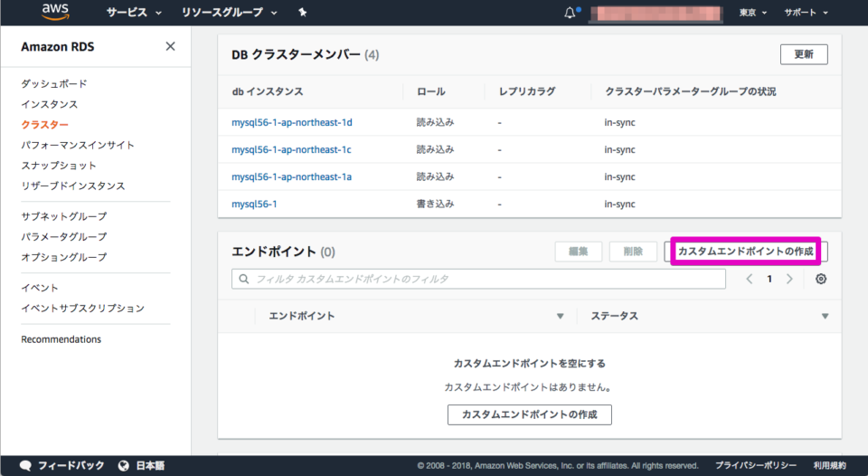This screenshot has height=476, width=868.
Task: Click in-sync status of mysql56-1-ap-northeast-1d
Action: [619, 122]
